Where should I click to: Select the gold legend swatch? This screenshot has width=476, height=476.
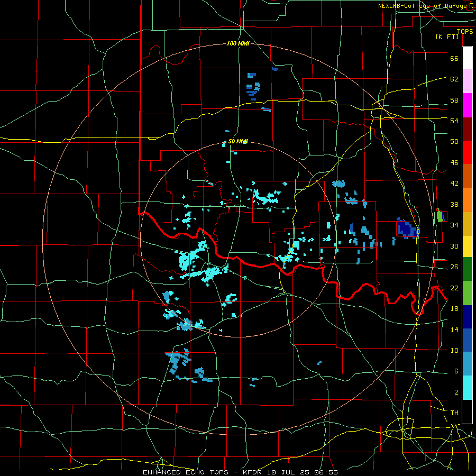(467, 224)
